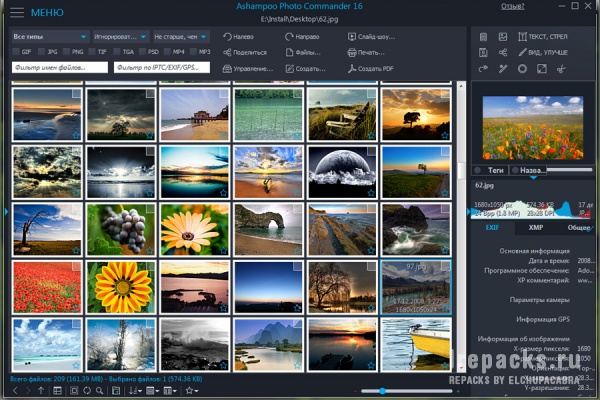The image size is (600, 400).
Task: Enable the GIF filter checkbox
Action: (16, 52)
